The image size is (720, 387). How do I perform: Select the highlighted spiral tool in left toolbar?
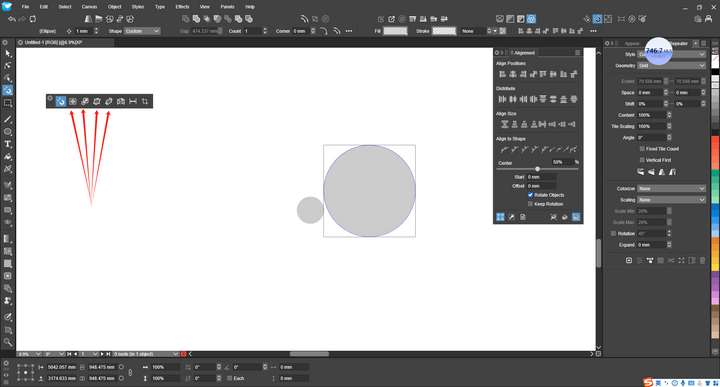[x=7, y=90]
